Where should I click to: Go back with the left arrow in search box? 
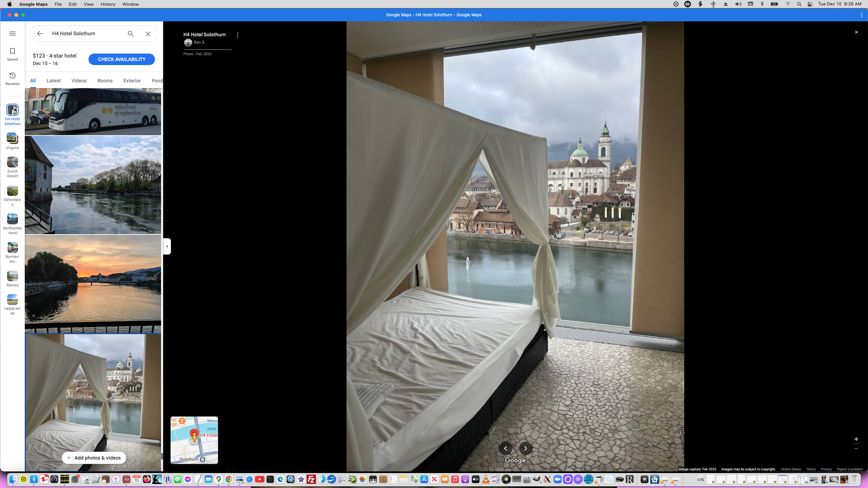(40, 34)
